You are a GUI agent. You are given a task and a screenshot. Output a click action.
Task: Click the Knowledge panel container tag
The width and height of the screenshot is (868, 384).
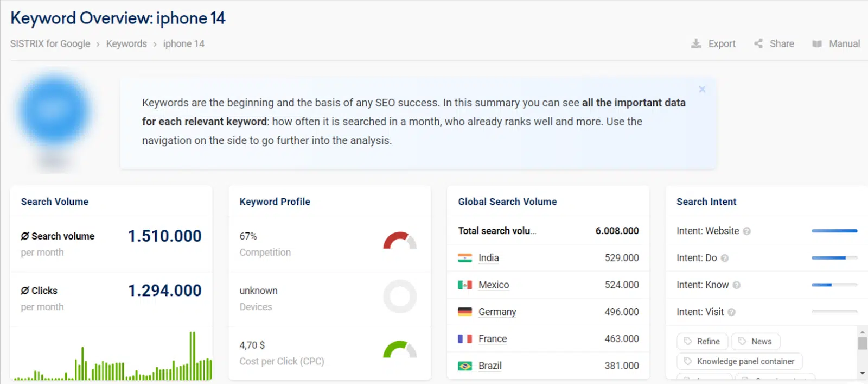[739, 361]
